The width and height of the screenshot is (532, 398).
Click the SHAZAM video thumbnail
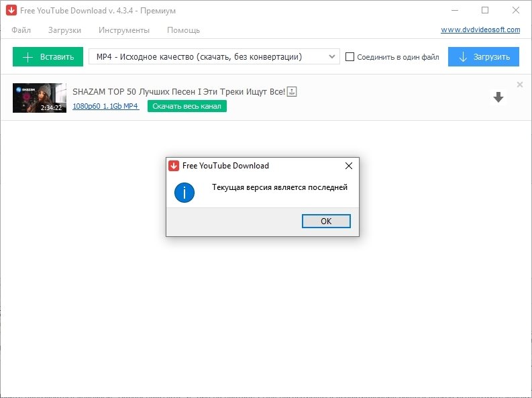(x=40, y=98)
